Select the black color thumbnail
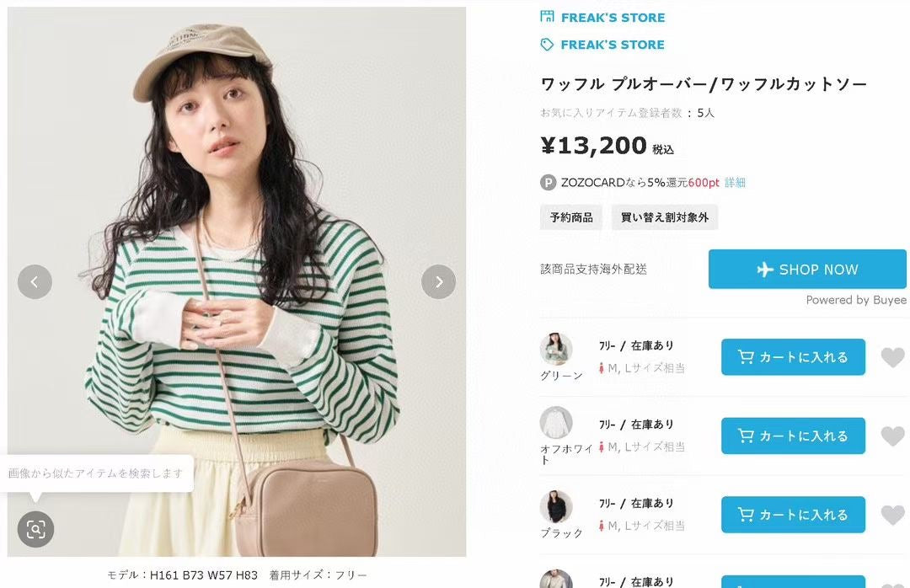 556,506
